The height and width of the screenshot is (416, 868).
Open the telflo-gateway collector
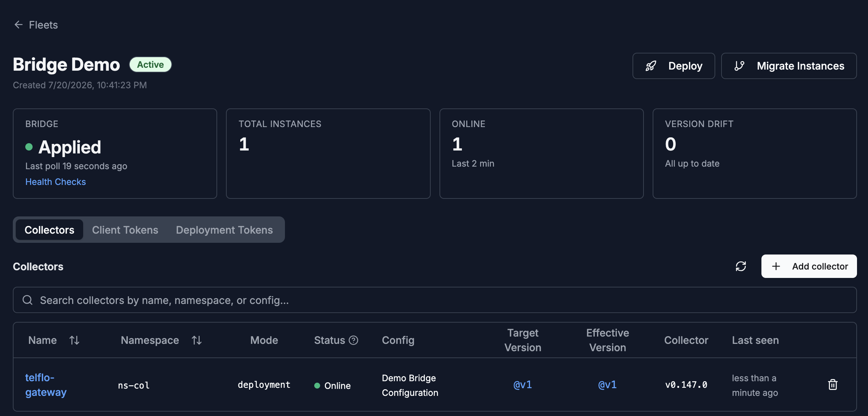(x=46, y=385)
